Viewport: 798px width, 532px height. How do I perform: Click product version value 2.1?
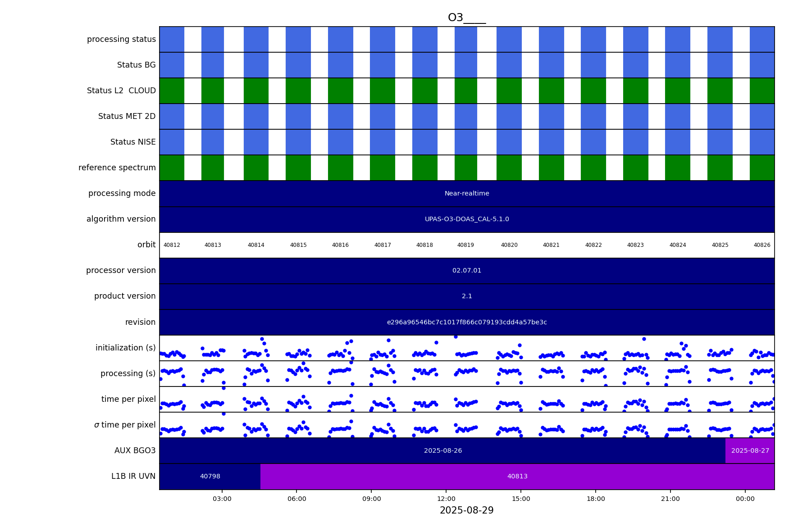point(466,296)
